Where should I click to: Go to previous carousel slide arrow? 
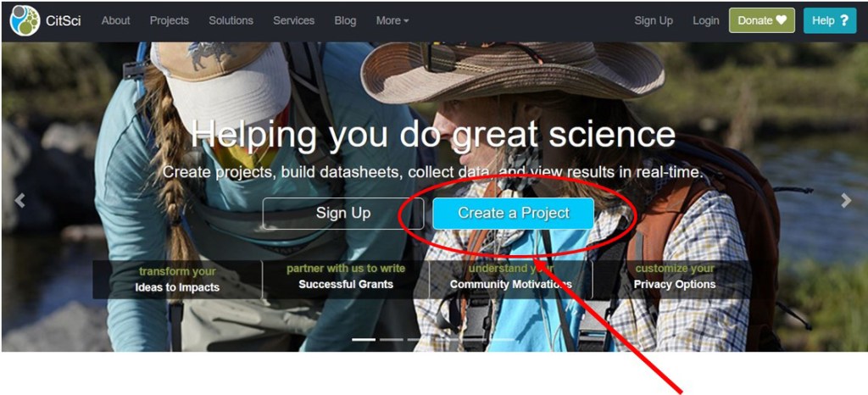[20, 200]
